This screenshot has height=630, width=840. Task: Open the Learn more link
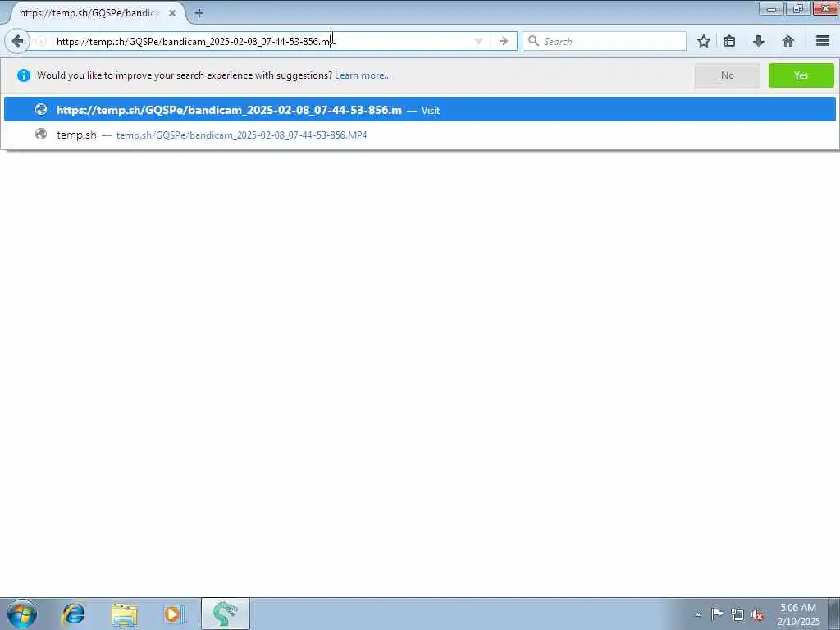coord(363,75)
